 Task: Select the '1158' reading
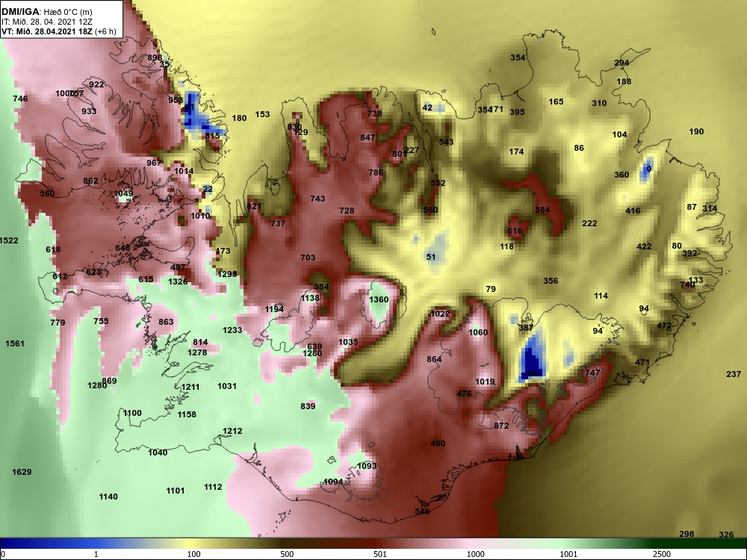(187, 414)
